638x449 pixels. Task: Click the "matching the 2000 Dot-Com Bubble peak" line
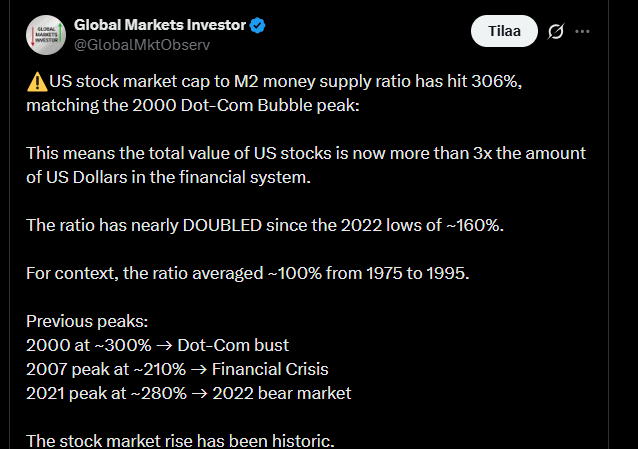pyautogui.click(x=192, y=103)
